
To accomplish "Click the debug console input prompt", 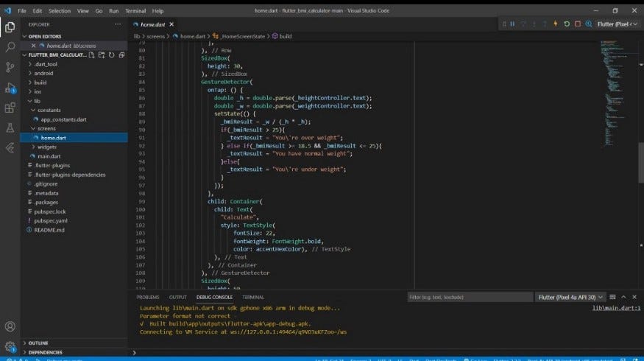I will (x=386, y=352).
